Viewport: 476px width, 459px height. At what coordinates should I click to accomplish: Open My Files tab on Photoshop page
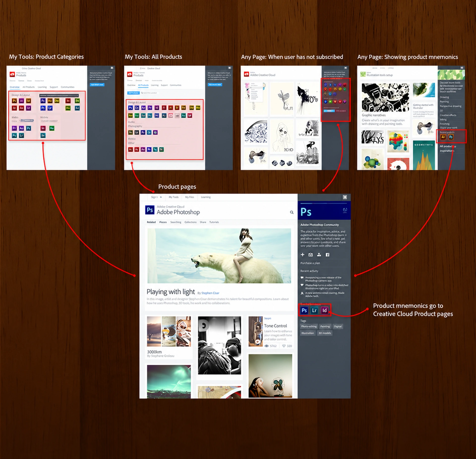[190, 197]
